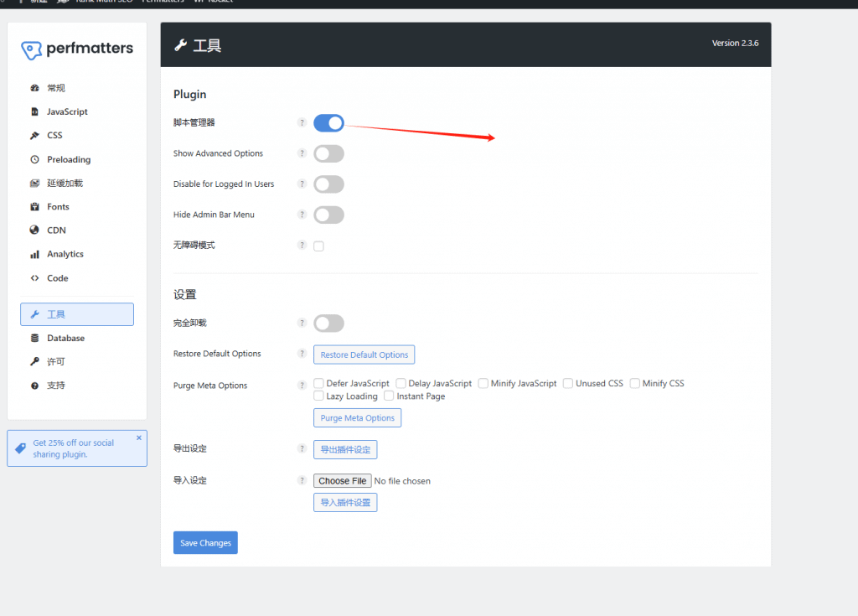Image resolution: width=858 pixels, height=616 pixels.
Task: Enable Disable for Logged In Users toggle
Action: point(328,184)
